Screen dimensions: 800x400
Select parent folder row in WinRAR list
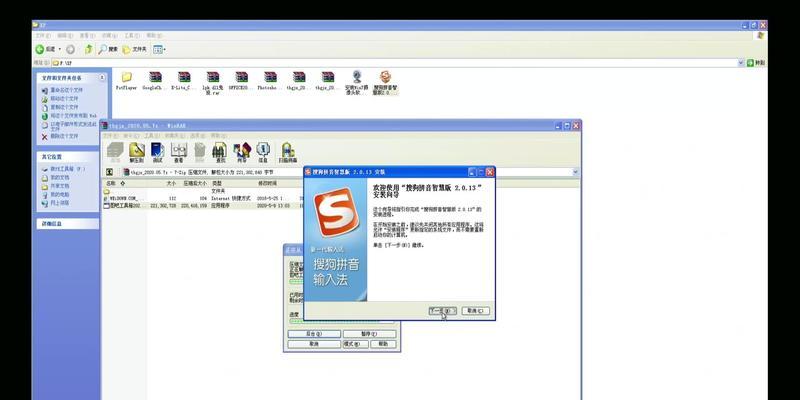(x=204, y=191)
